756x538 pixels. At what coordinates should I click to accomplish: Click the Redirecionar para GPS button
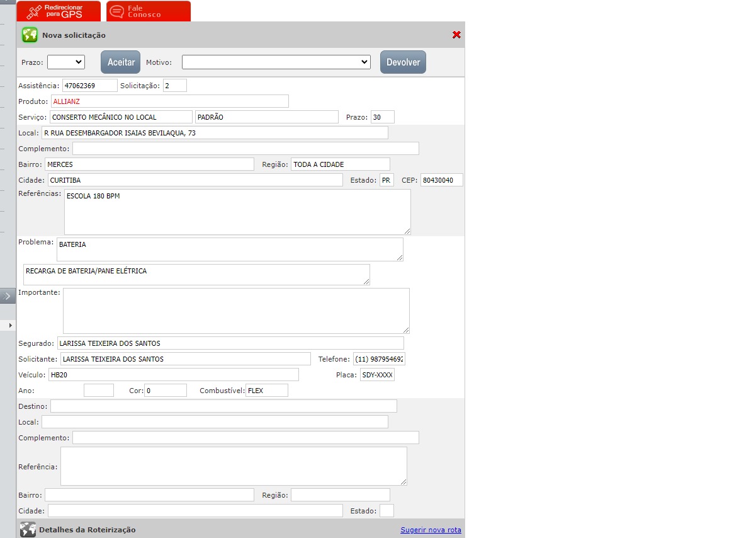coord(59,11)
